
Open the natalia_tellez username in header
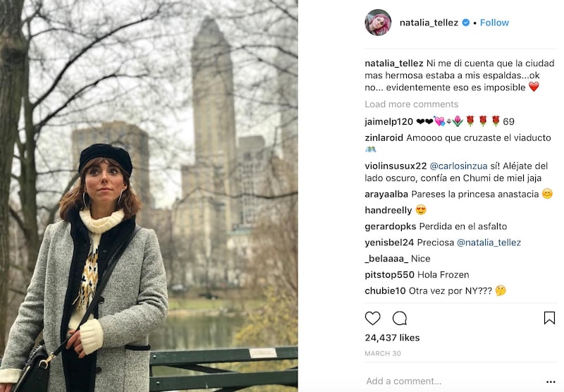pos(429,23)
